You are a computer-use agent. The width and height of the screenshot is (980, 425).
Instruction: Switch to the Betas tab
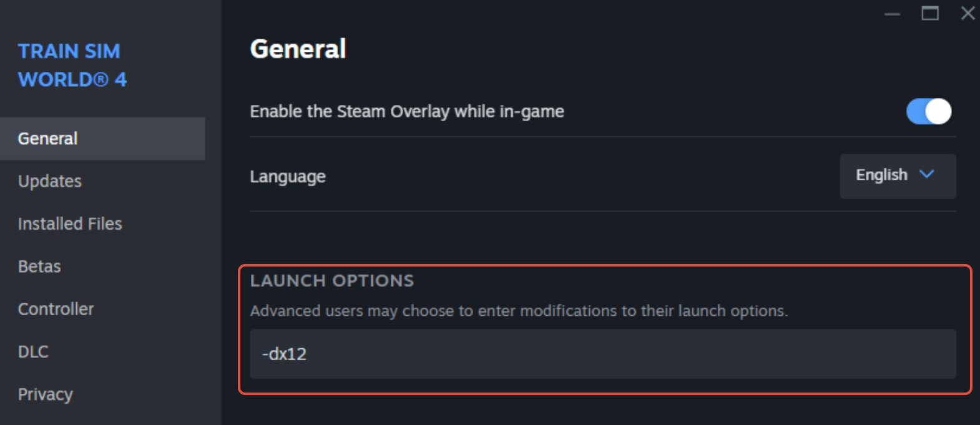coord(39,266)
